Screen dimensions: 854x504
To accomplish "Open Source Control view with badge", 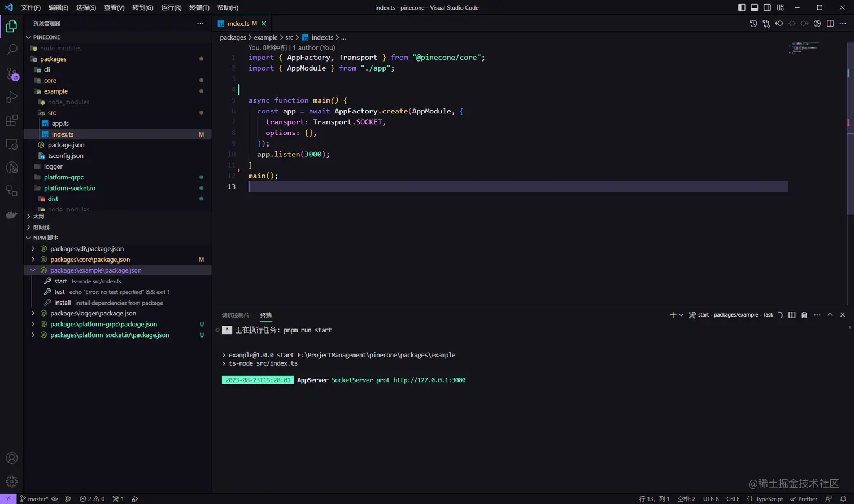I will pyautogui.click(x=11, y=74).
